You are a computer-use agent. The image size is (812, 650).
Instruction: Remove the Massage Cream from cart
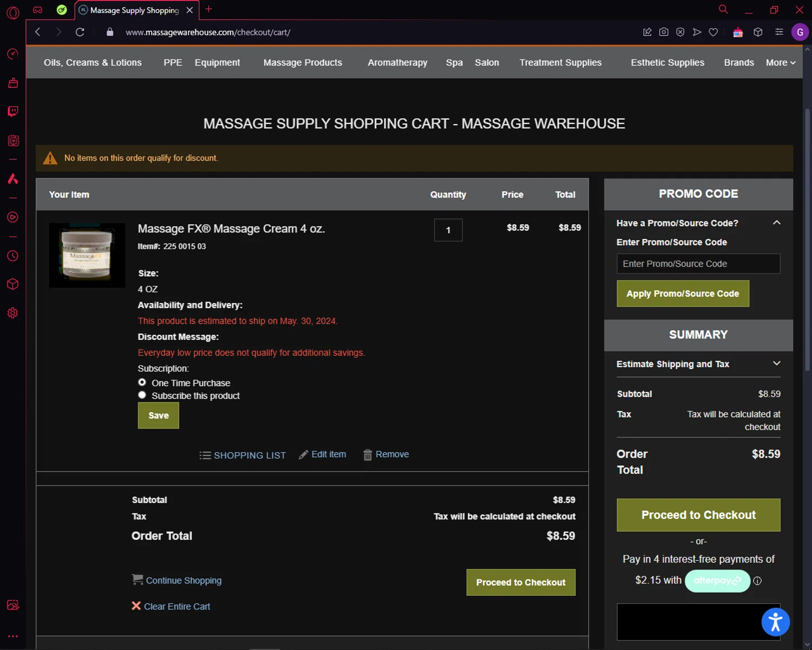pos(386,454)
